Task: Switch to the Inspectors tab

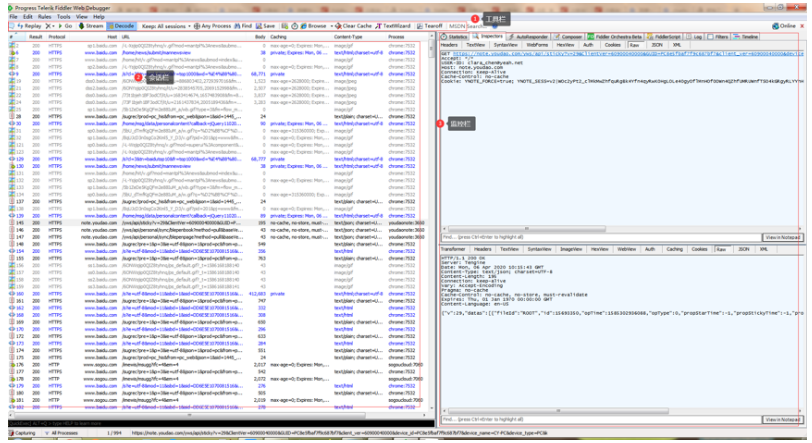Action: click(x=488, y=36)
